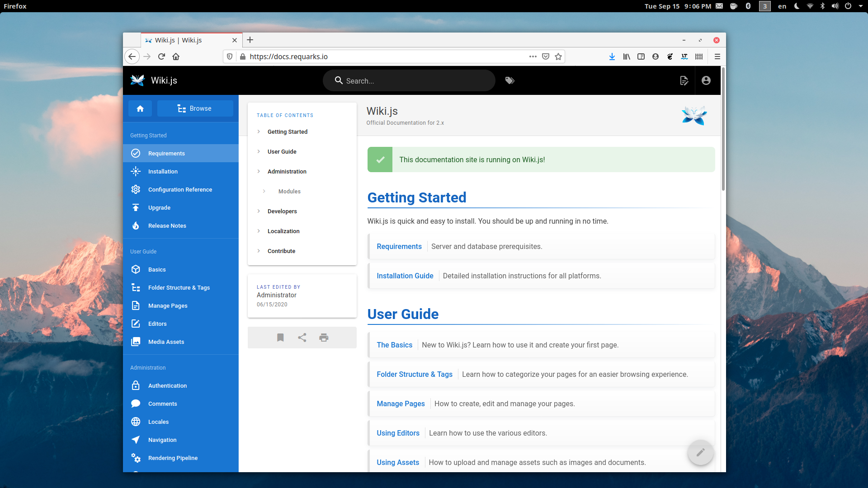This screenshot has height=488, width=868.
Task: Toggle the bookmark star in address bar
Action: 558,56
